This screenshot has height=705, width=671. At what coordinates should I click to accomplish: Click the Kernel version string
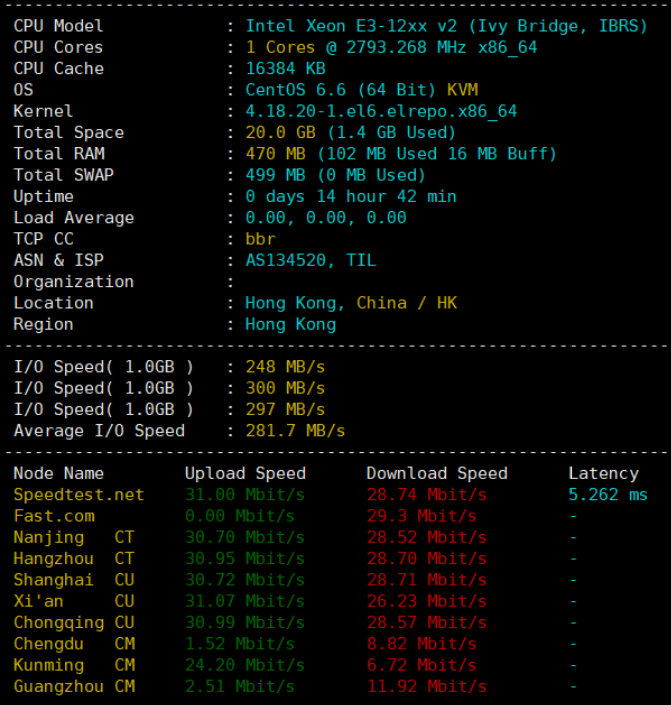tap(381, 111)
